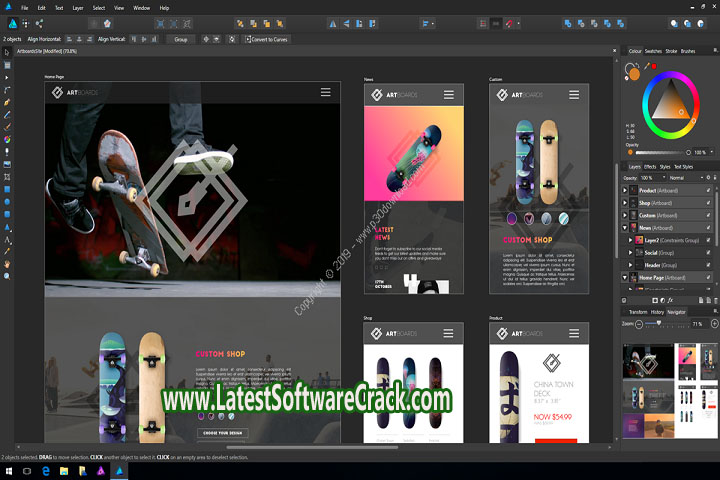This screenshot has height=480, width=720.
Task: Switch to the Swatches tab
Action: (653, 51)
